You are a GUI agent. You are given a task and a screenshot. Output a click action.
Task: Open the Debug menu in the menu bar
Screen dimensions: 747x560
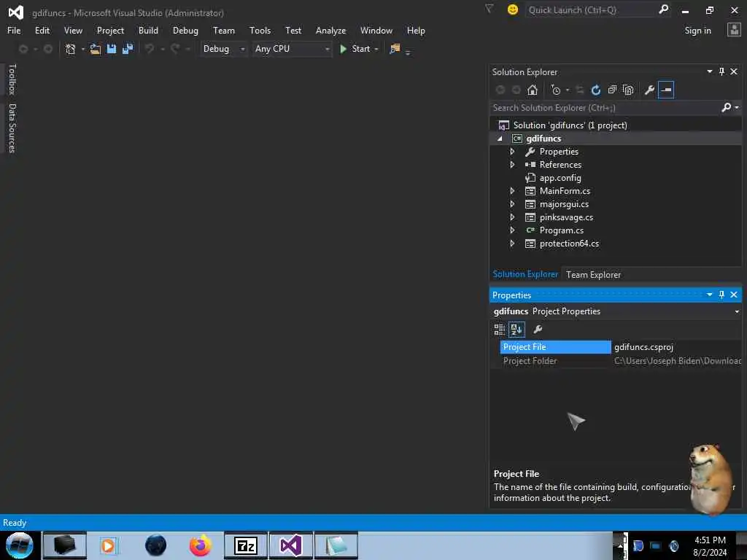pos(185,31)
